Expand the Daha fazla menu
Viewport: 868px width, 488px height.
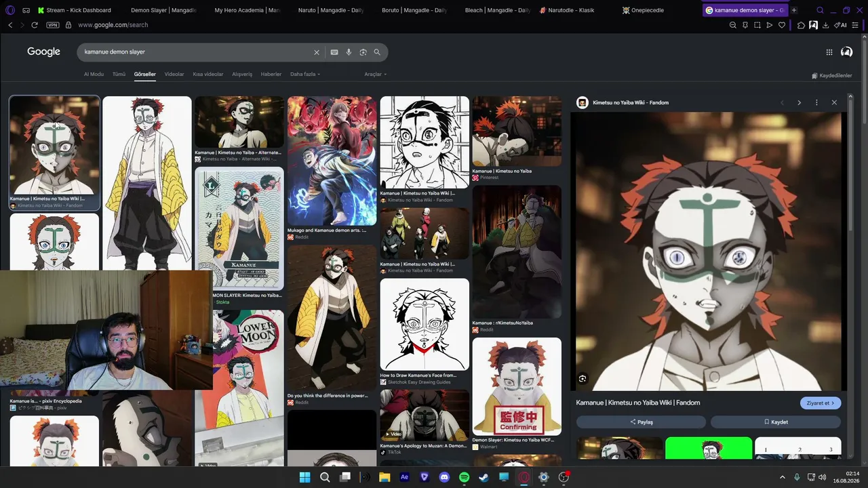point(305,74)
